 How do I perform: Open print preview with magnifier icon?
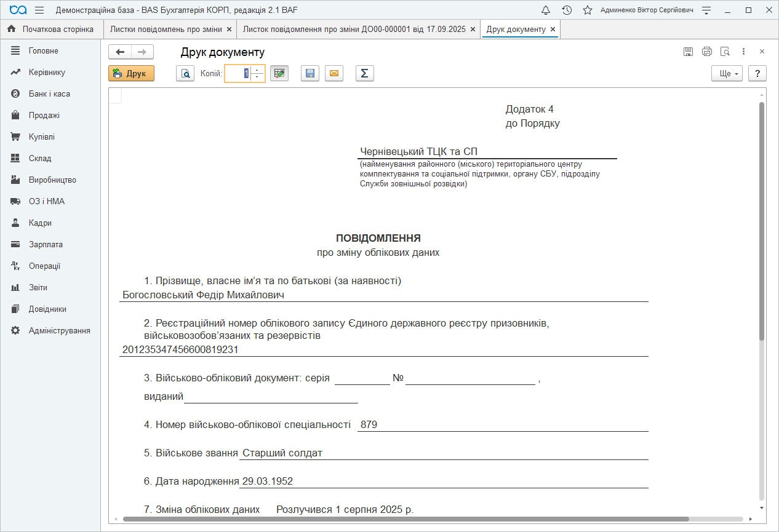[185, 74]
